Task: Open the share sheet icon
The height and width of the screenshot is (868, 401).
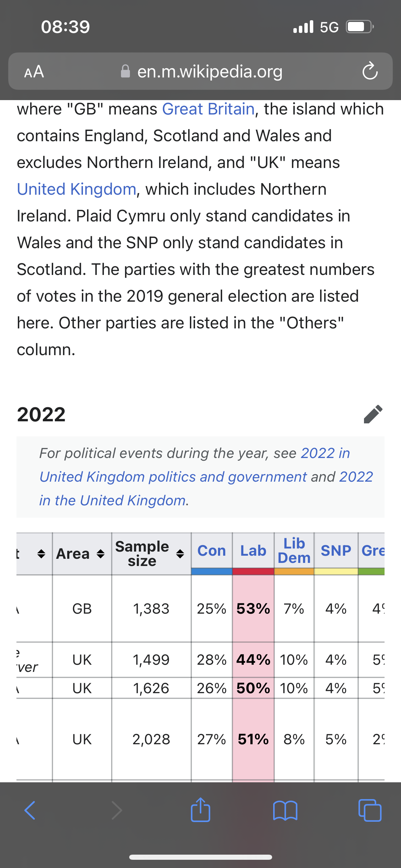Action: coord(200,810)
